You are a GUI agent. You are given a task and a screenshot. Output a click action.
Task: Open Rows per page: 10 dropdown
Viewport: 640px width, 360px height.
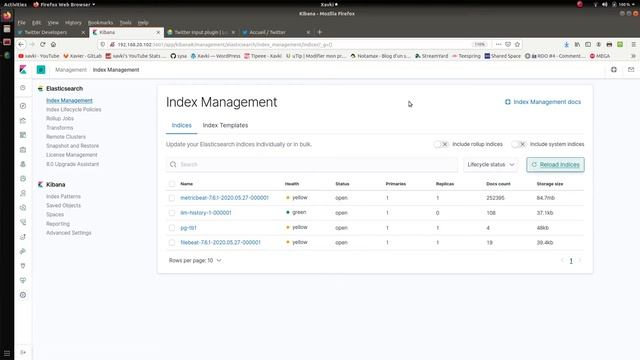tap(195, 260)
